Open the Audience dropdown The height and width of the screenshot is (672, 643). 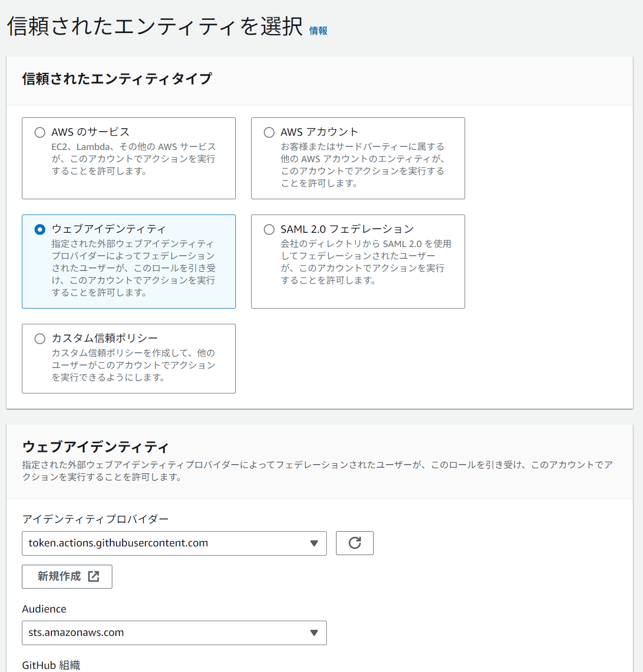(x=174, y=633)
